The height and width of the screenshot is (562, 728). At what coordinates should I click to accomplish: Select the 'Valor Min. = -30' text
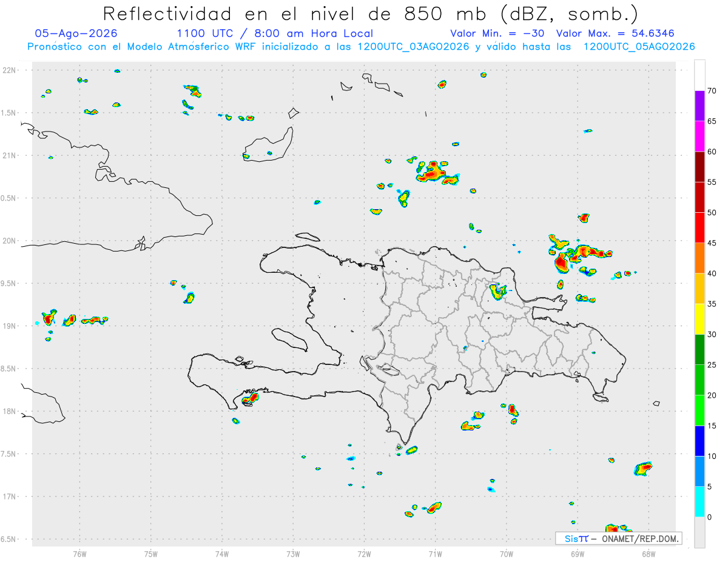click(499, 33)
